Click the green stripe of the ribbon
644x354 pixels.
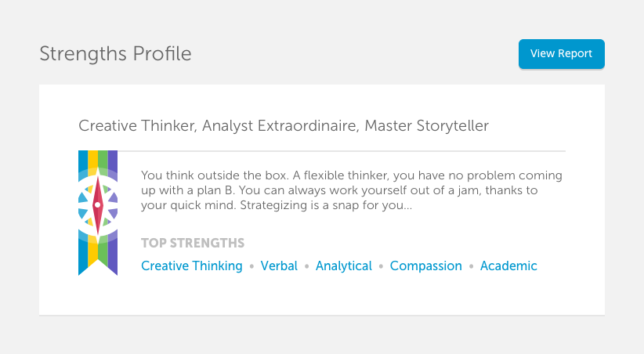coord(103,158)
